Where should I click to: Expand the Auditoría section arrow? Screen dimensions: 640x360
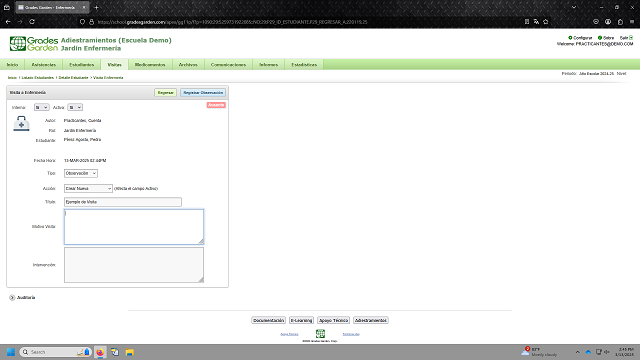(x=12, y=298)
